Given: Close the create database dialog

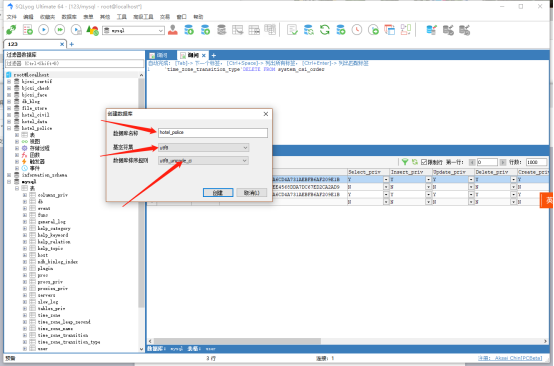Looking at the screenshot, I should pos(266,114).
